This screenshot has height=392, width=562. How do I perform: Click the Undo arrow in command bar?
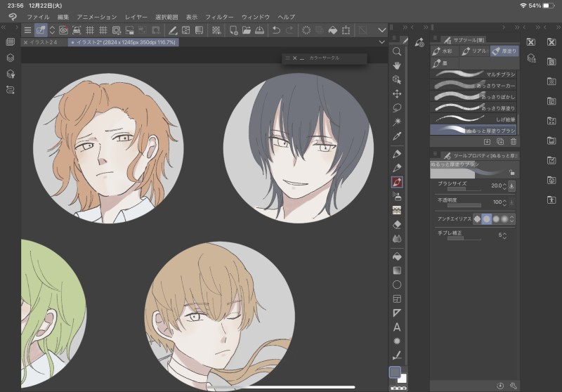tap(276, 30)
